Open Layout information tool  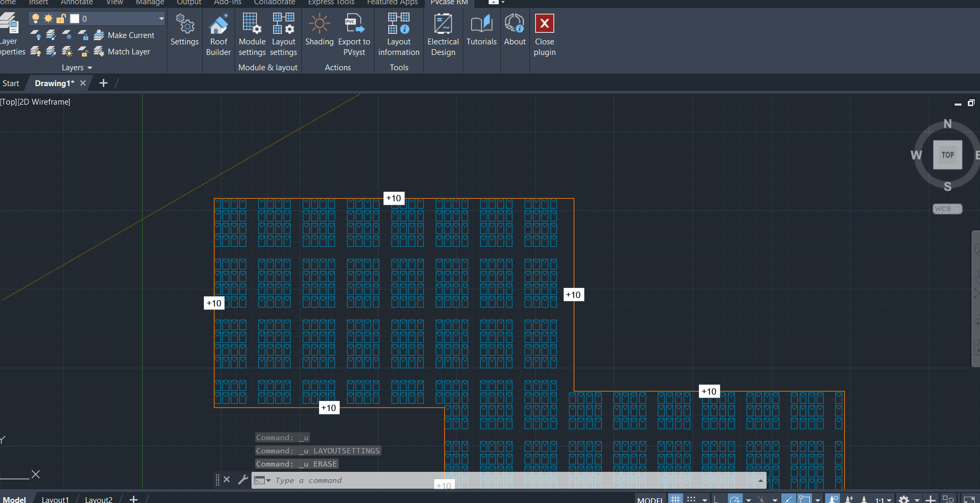(x=398, y=35)
